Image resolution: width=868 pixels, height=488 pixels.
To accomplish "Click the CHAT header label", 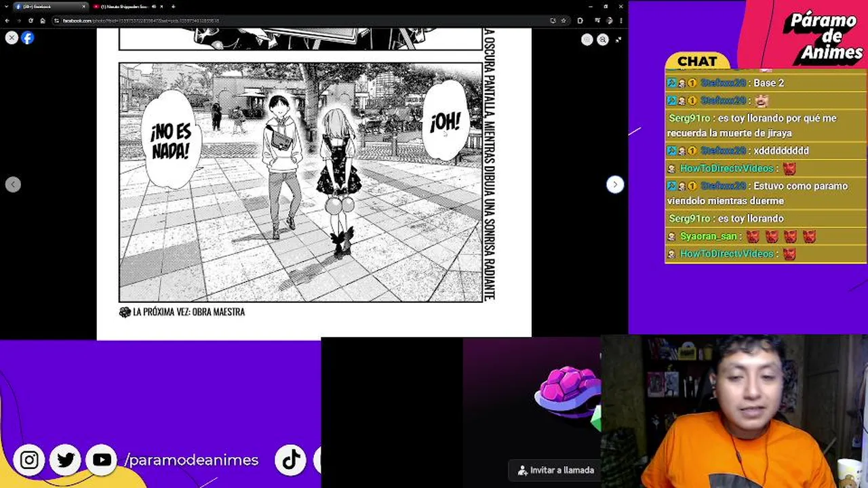I will point(697,62).
